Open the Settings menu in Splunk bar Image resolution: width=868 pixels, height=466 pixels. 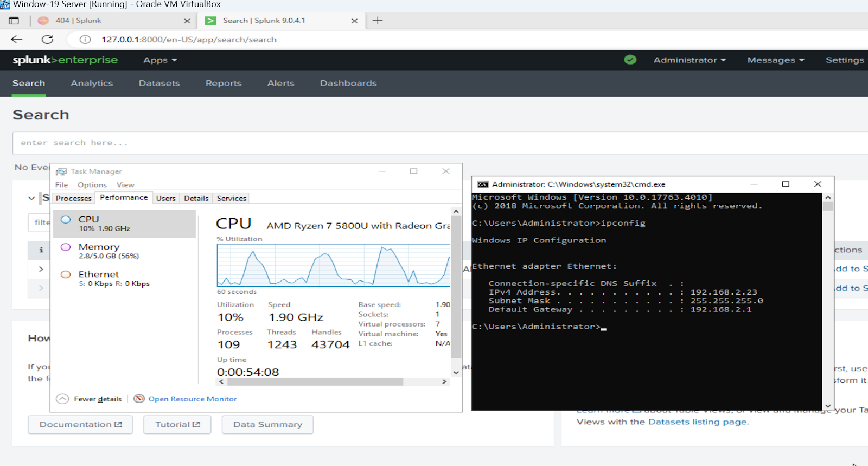(845, 60)
